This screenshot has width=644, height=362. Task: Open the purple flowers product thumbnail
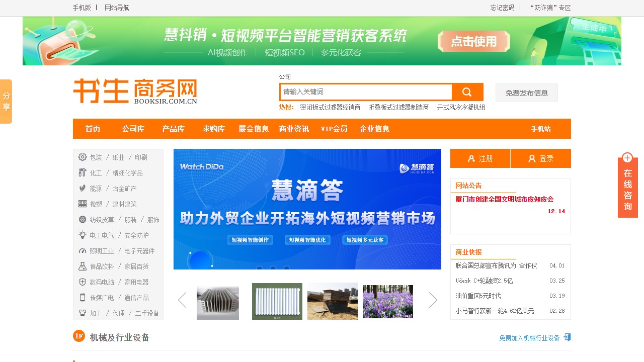388,302
